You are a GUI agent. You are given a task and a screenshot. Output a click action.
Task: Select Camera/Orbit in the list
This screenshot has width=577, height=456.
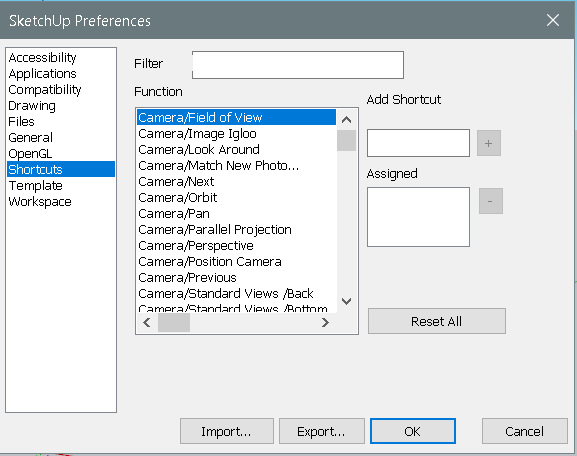click(x=236, y=198)
